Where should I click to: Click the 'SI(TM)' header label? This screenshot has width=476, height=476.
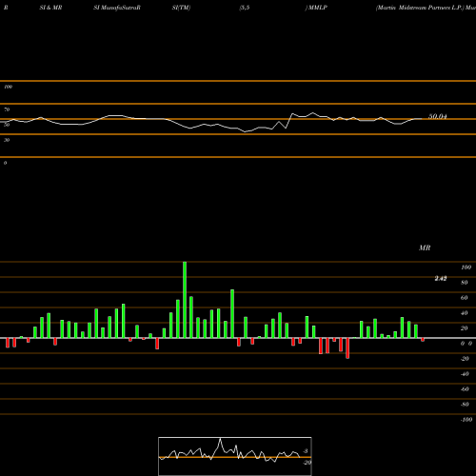tap(181, 8)
